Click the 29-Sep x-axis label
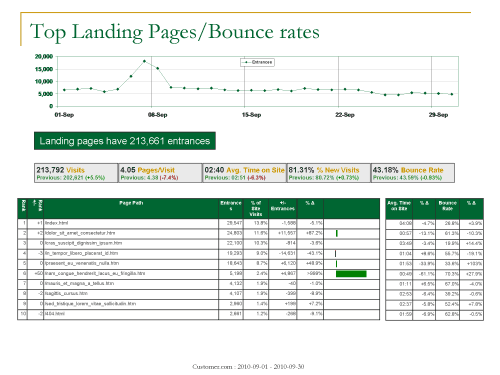 pyautogui.click(x=438, y=115)
